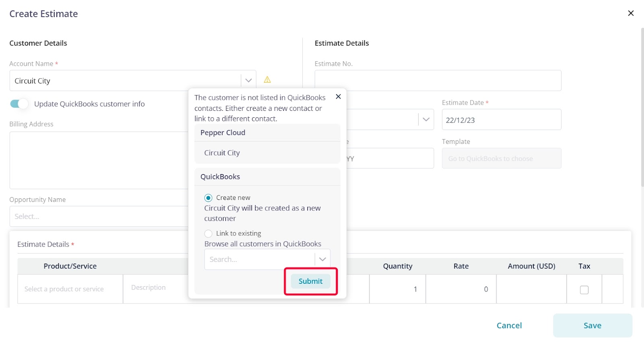Click the Tax column header
This screenshot has width=644, height=343.
tap(584, 266)
